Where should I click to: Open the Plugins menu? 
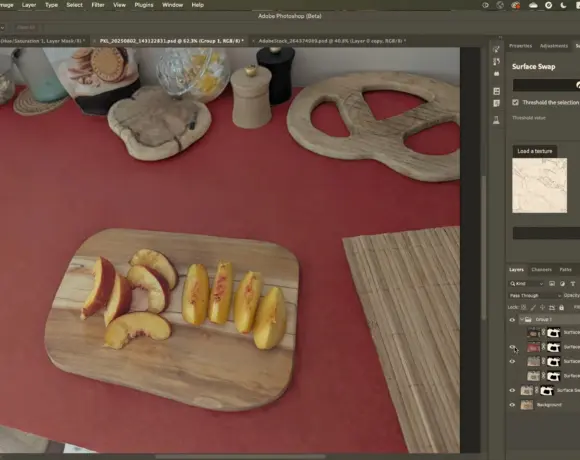[144, 5]
